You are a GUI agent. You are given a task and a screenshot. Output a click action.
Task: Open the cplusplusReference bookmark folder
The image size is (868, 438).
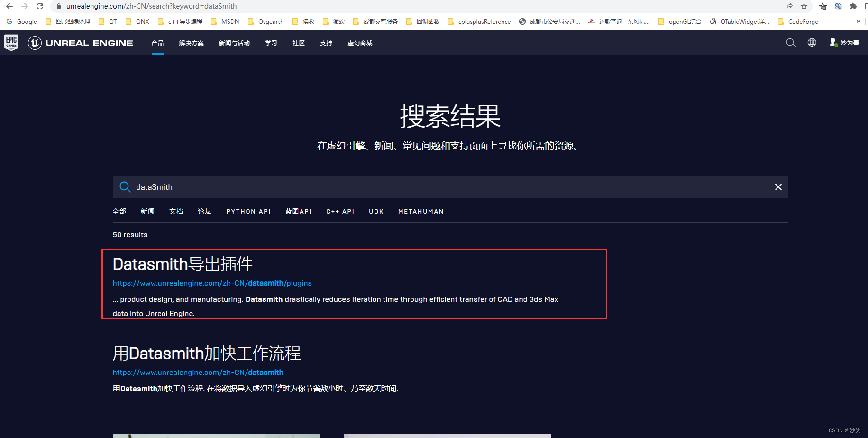pos(479,21)
